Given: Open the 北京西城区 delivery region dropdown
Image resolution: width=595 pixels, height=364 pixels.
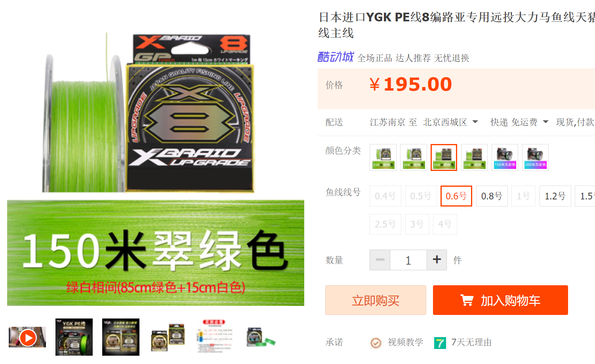Looking at the screenshot, I should [450, 122].
